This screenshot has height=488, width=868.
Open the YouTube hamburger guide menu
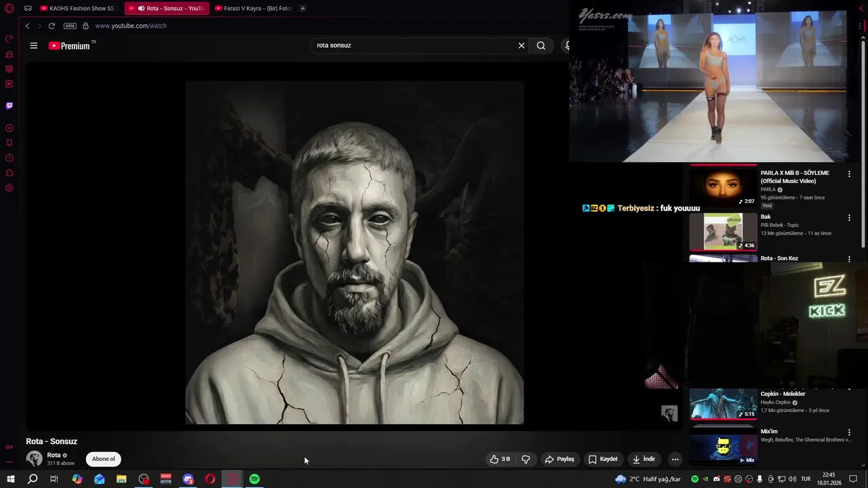point(34,45)
